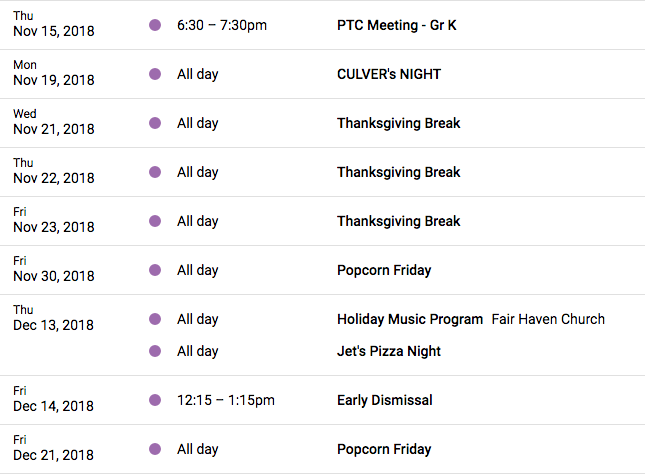Click the Thu Nov 15, 2018 date header
This screenshot has height=474, width=645.
(x=53, y=24)
